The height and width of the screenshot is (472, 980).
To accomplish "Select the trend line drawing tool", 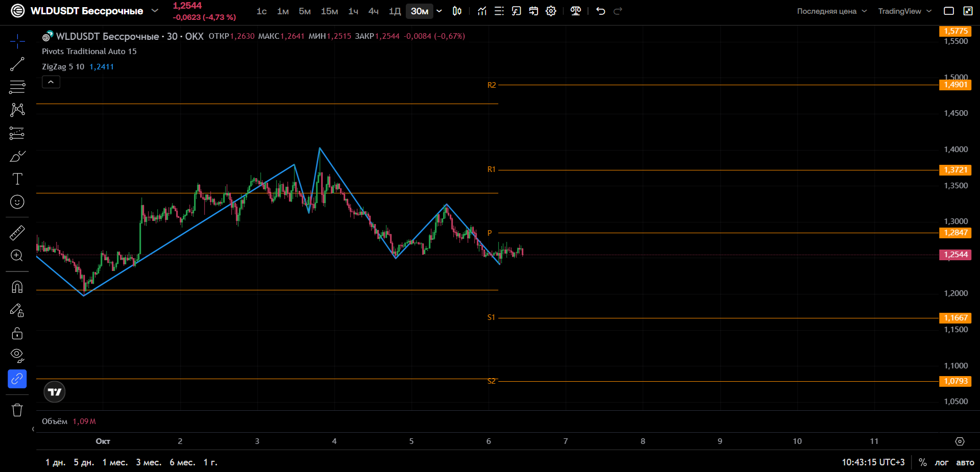I will pyautogui.click(x=17, y=64).
